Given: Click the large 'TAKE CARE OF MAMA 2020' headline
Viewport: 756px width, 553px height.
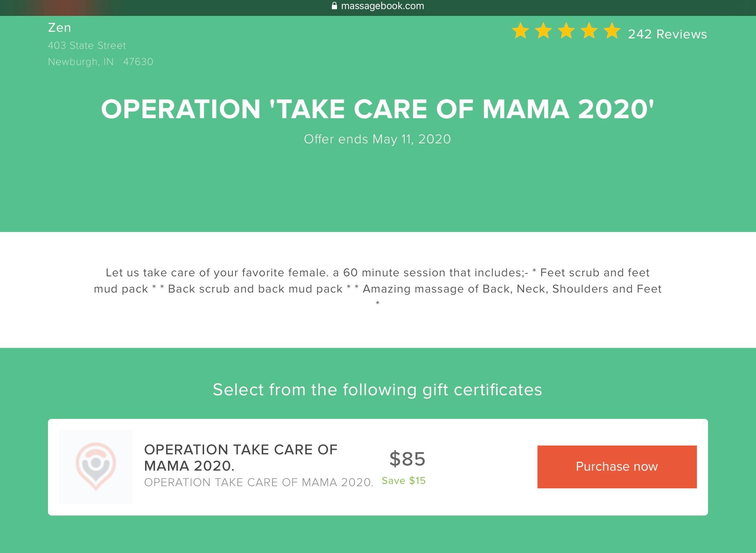Looking at the screenshot, I should click(x=377, y=109).
